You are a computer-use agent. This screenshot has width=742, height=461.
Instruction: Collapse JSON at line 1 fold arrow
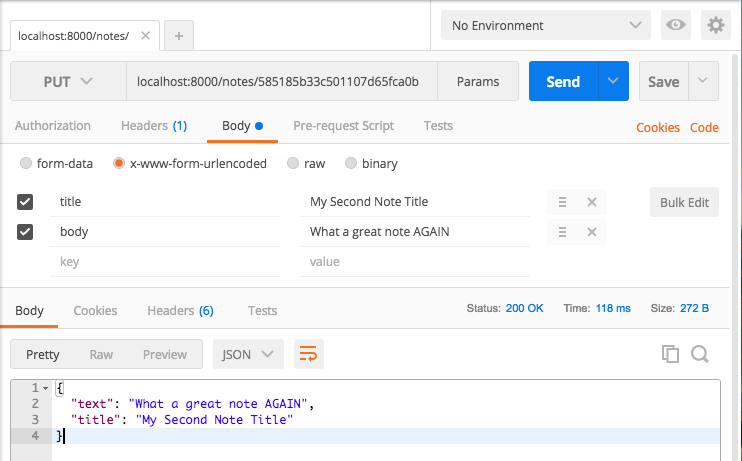pos(45,388)
